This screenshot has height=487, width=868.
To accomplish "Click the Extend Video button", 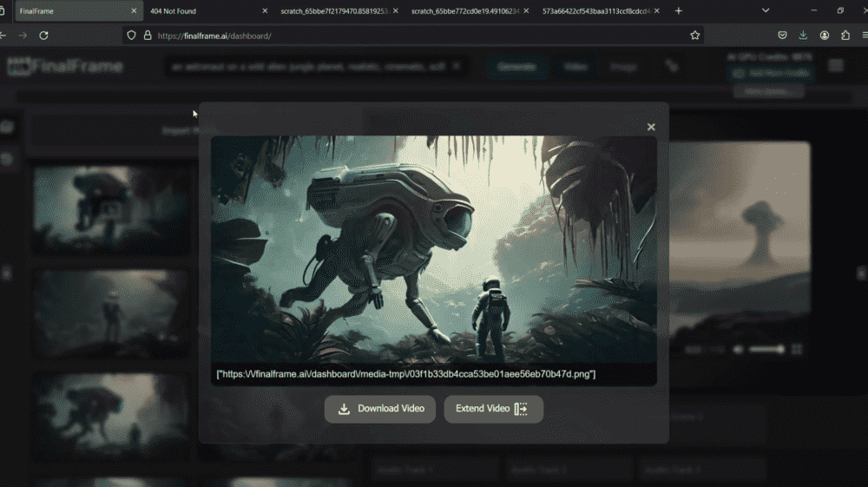I will tap(493, 409).
